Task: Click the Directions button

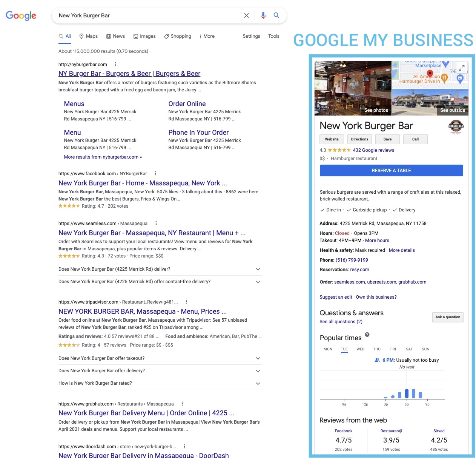Action: (x=359, y=139)
